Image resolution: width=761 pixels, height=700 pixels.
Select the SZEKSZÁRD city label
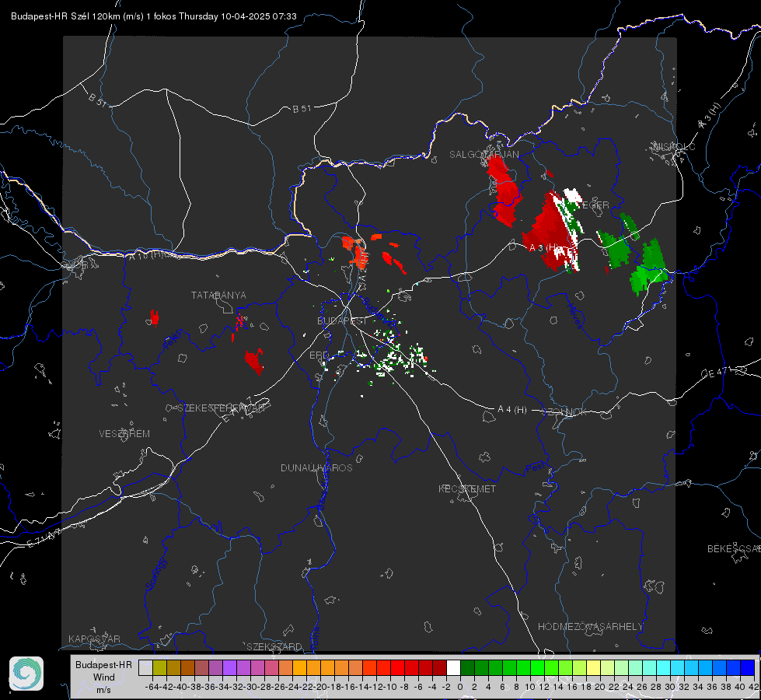(x=274, y=646)
